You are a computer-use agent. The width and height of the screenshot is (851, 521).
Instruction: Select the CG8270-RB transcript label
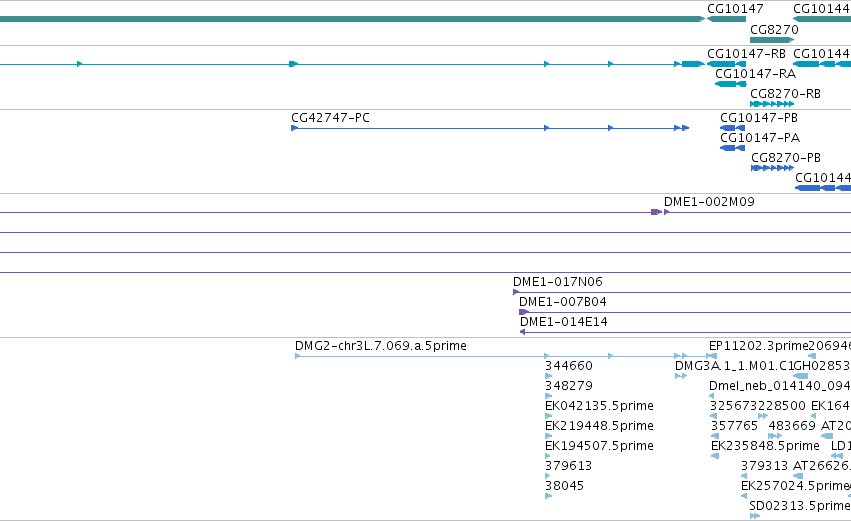click(785, 94)
